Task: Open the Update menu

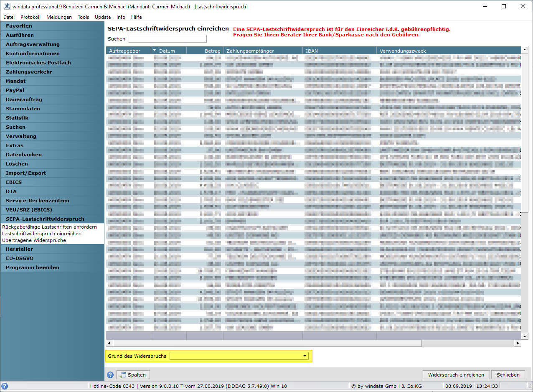Action: coord(103,17)
